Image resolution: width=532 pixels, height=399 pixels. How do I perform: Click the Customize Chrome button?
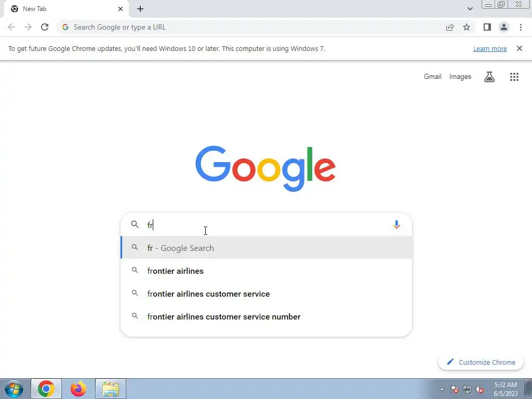click(x=481, y=362)
